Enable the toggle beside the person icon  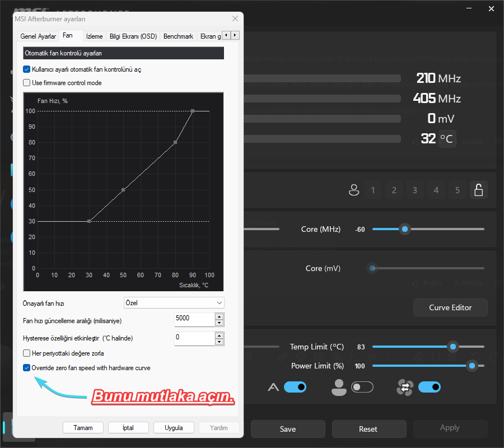coord(362,388)
